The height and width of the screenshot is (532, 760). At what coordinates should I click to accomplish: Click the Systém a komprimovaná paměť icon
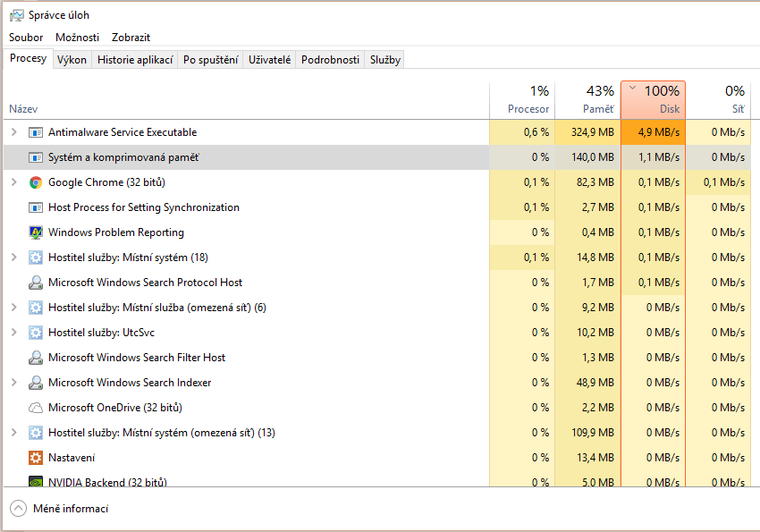36,157
